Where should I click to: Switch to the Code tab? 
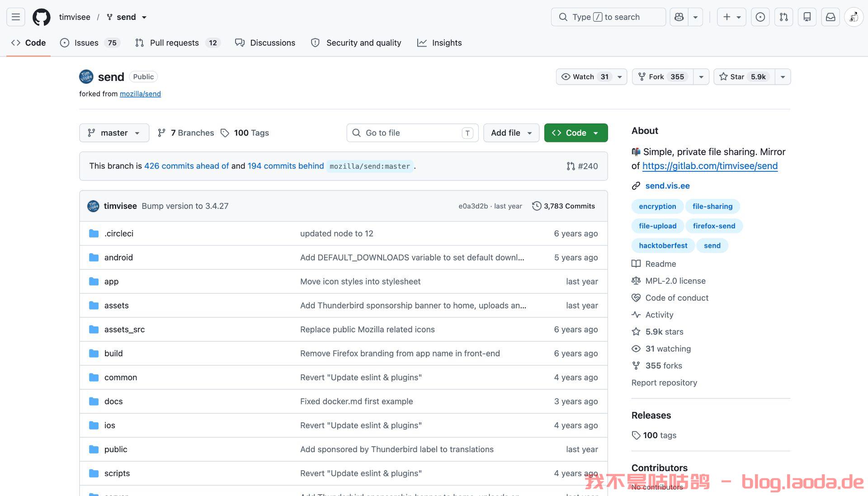point(28,43)
